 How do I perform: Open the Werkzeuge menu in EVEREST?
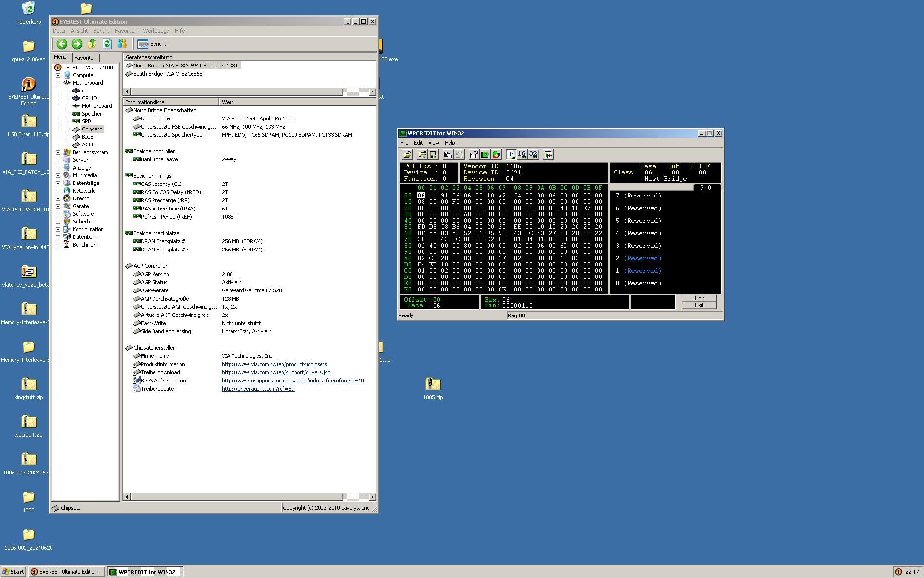156,31
